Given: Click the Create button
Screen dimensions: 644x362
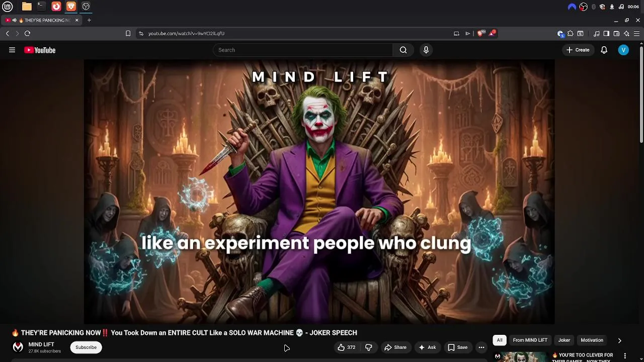Looking at the screenshot, I should point(578,50).
